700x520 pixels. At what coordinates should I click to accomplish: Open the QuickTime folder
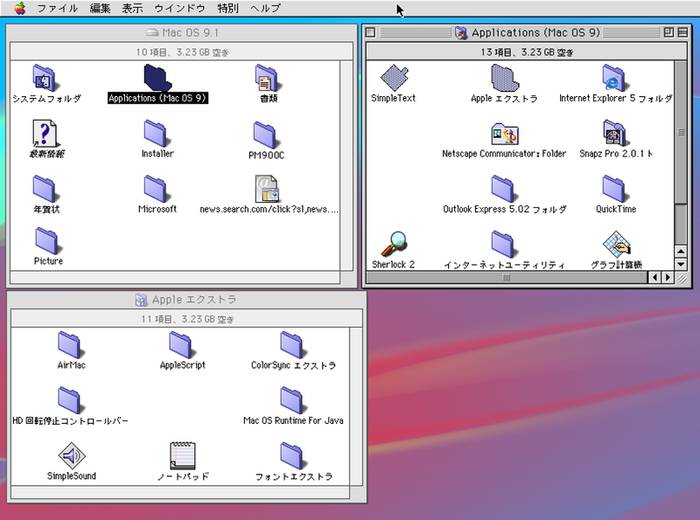coord(614,189)
